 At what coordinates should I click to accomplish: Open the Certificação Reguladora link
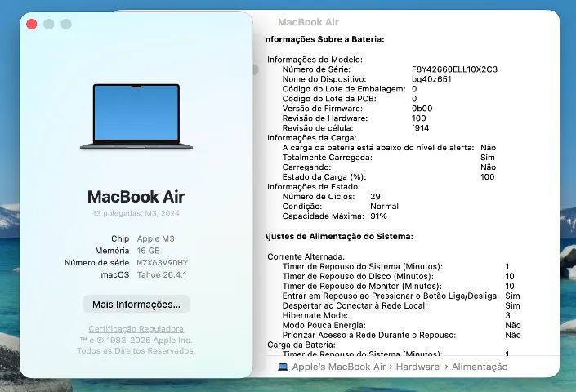click(136, 329)
